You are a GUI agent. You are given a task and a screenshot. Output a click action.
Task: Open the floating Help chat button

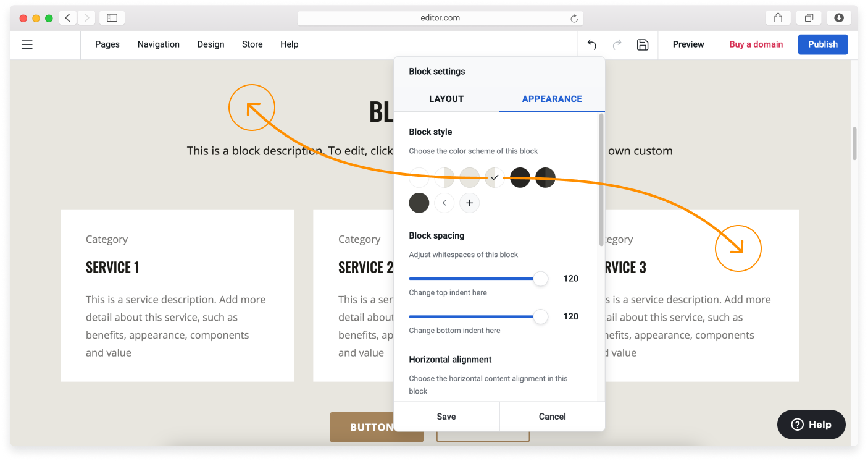[x=811, y=425]
